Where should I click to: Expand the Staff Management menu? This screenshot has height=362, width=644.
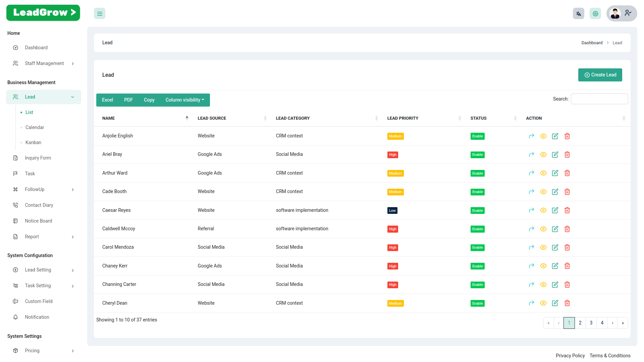(44, 63)
